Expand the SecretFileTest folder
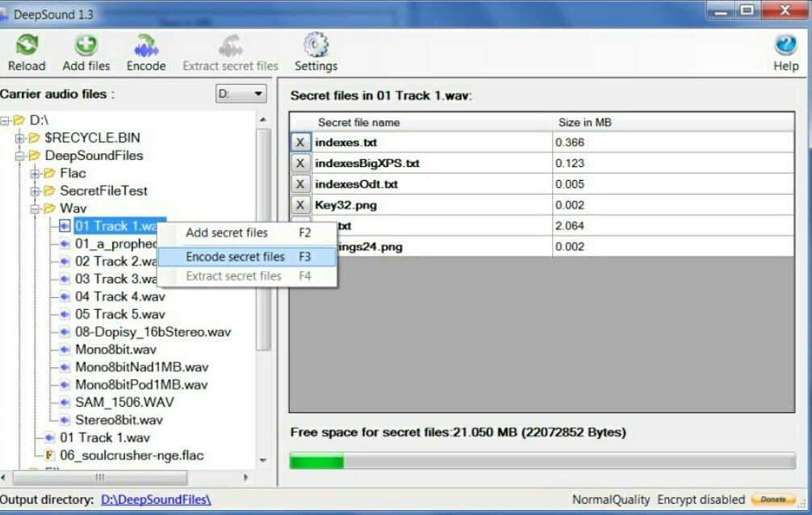The width and height of the screenshot is (812, 515). [35, 191]
